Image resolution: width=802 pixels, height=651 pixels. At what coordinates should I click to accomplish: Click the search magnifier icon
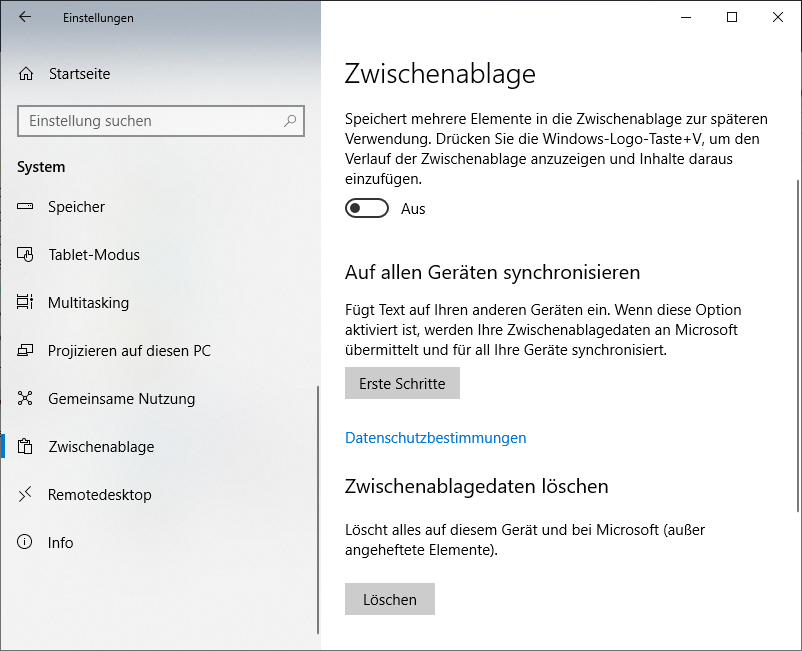click(290, 121)
